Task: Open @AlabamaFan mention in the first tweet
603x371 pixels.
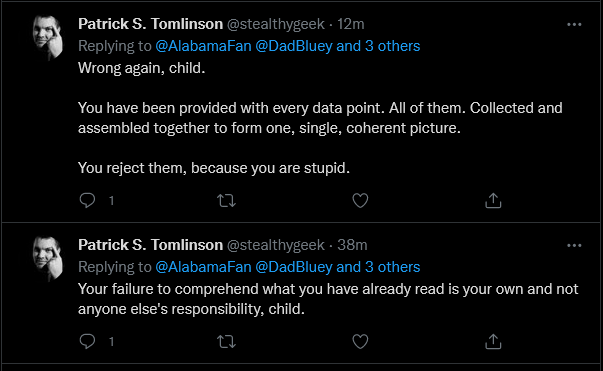Action: [x=203, y=46]
